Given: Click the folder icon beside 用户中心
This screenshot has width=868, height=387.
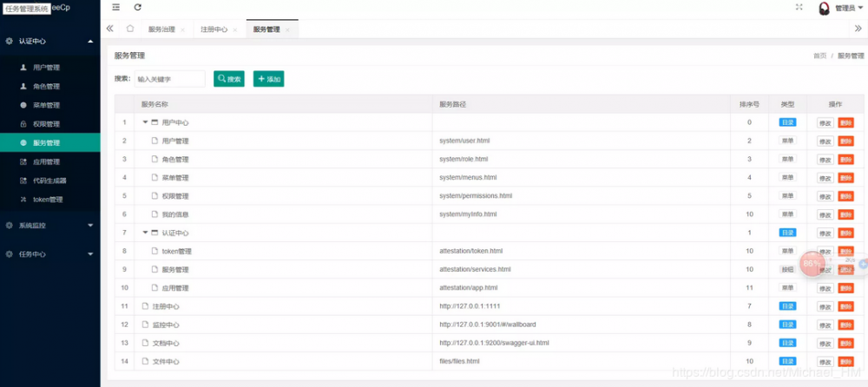Looking at the screenshot, I should tap(155, 122).
